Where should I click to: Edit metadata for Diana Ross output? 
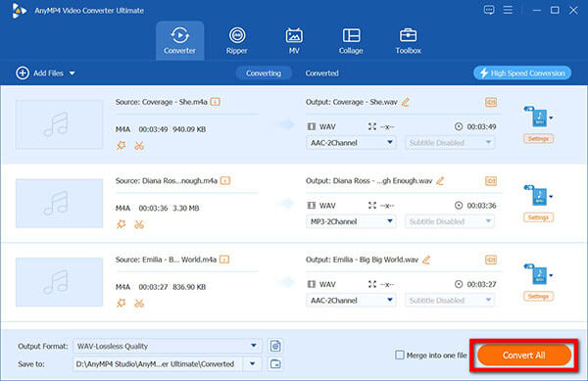click(x=491, y=181)
